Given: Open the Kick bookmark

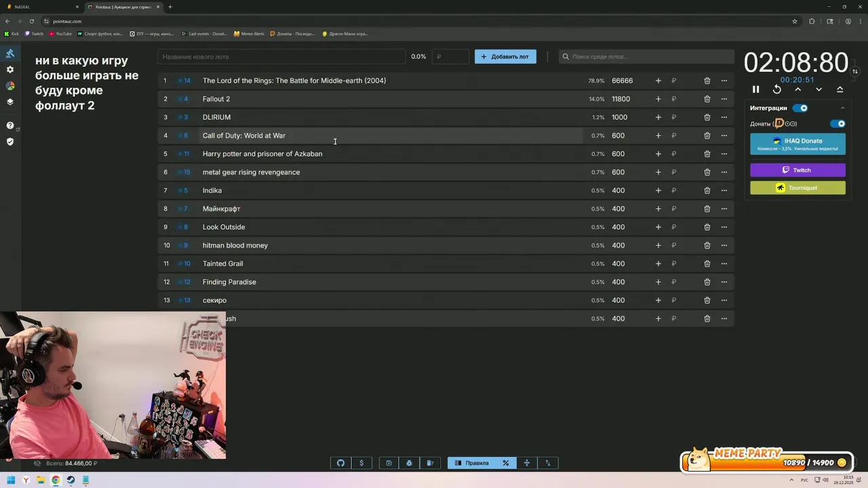Looking at the screenshot, I should pos(12,33).
